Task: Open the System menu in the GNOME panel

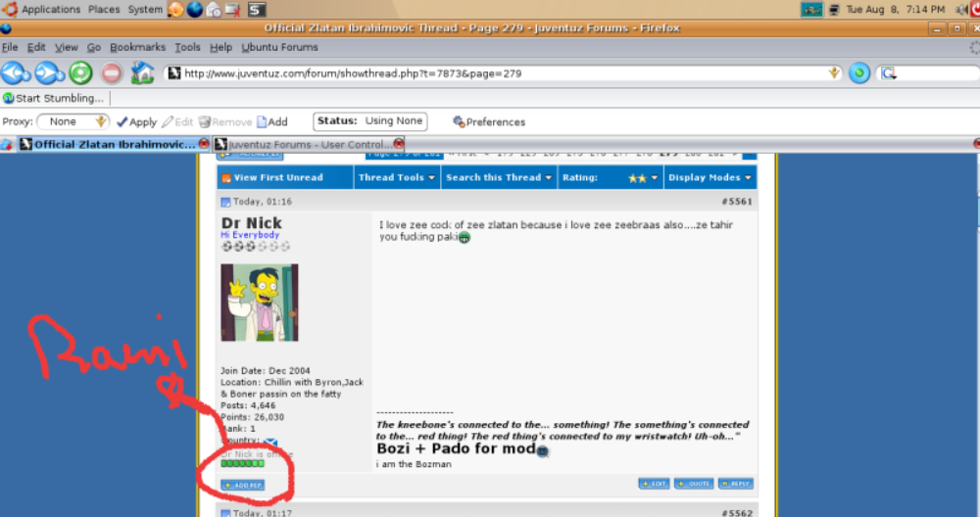Action: tap(145, 10)
